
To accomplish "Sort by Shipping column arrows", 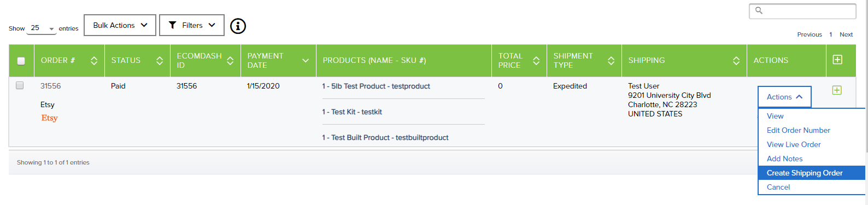I will pos(736,61).
